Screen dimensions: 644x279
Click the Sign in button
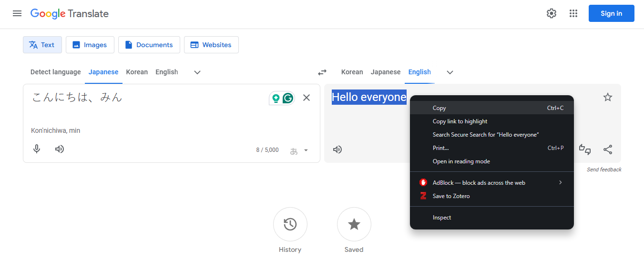[x=611, y=13]
